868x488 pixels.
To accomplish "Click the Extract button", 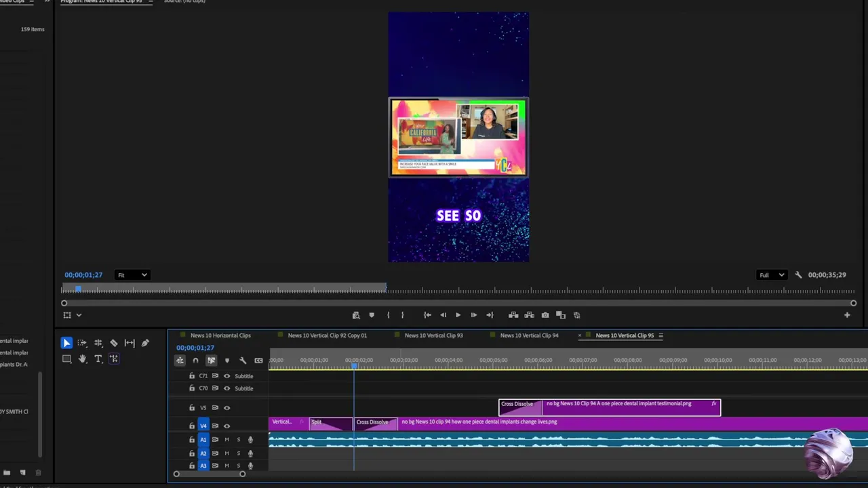I will [x=529, y=315].
